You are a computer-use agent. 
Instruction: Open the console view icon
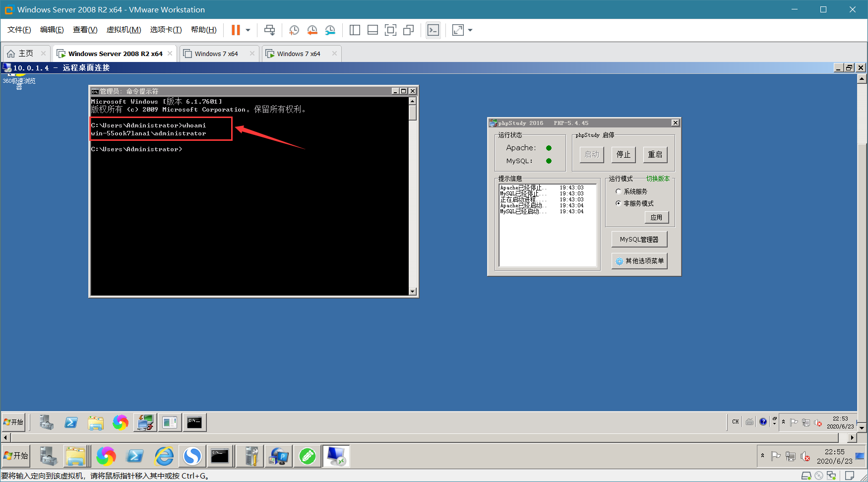click(433, 30)
